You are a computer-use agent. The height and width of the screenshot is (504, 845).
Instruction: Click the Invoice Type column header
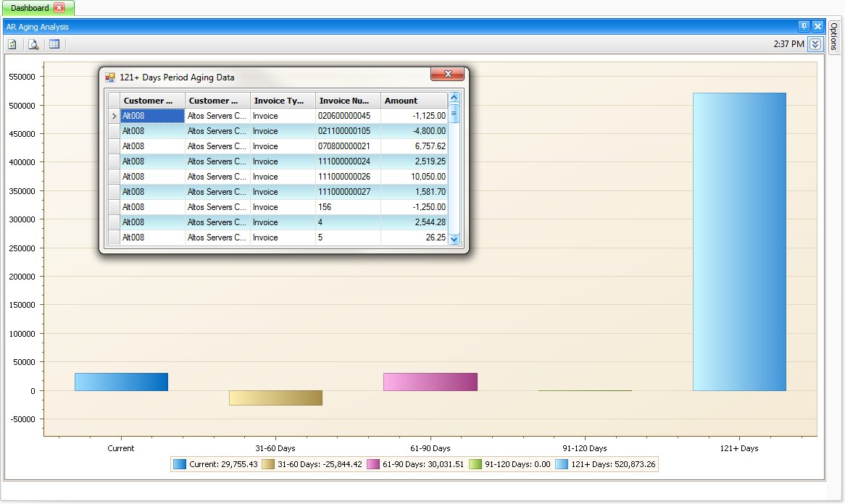[283, 101]
